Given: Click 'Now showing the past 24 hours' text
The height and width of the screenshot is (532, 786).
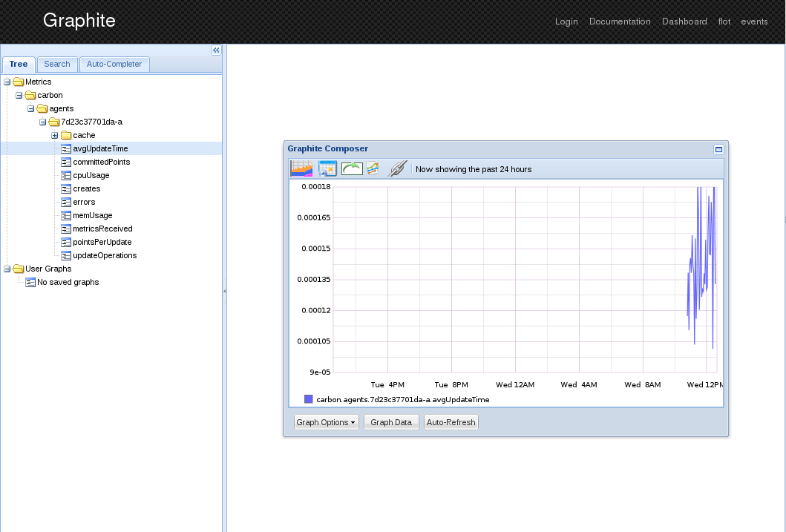Looking at the screenshot, I should [x=474, y=169].
